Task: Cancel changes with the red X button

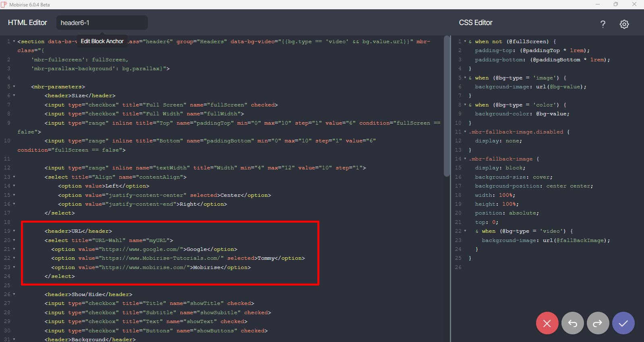Action: pyautogui.click(x=547, y=323)
